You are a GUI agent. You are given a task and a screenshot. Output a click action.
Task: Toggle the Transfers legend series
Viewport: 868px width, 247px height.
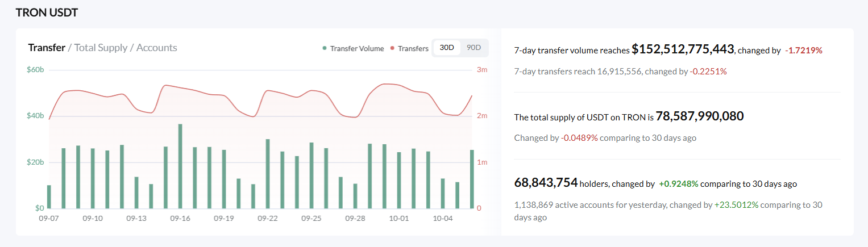coord(413,48)
